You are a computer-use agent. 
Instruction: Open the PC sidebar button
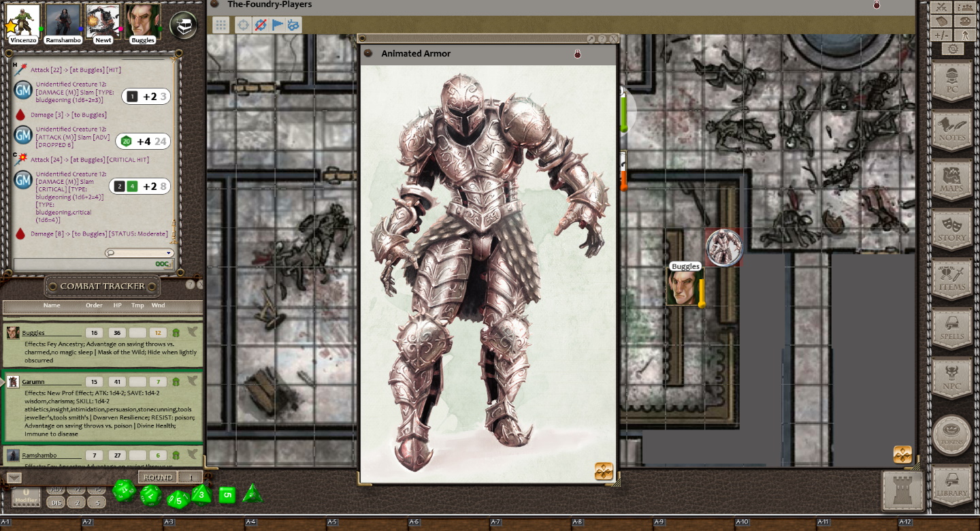click(x=952, y=82)
